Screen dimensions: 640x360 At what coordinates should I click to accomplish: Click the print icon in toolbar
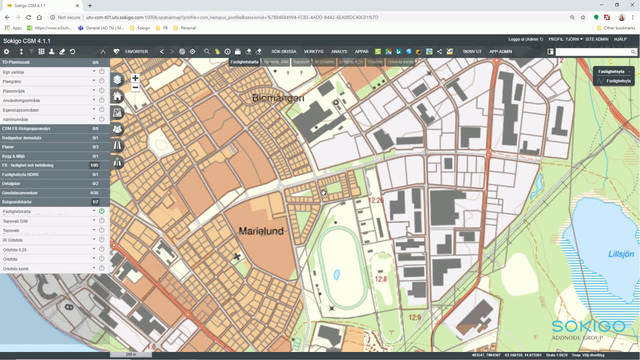point(238,51)
